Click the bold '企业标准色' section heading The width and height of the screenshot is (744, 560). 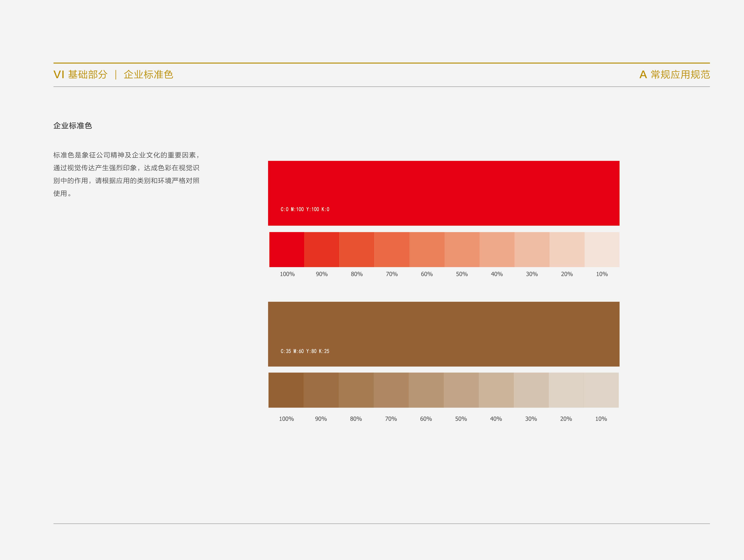(x=73, y=126)
